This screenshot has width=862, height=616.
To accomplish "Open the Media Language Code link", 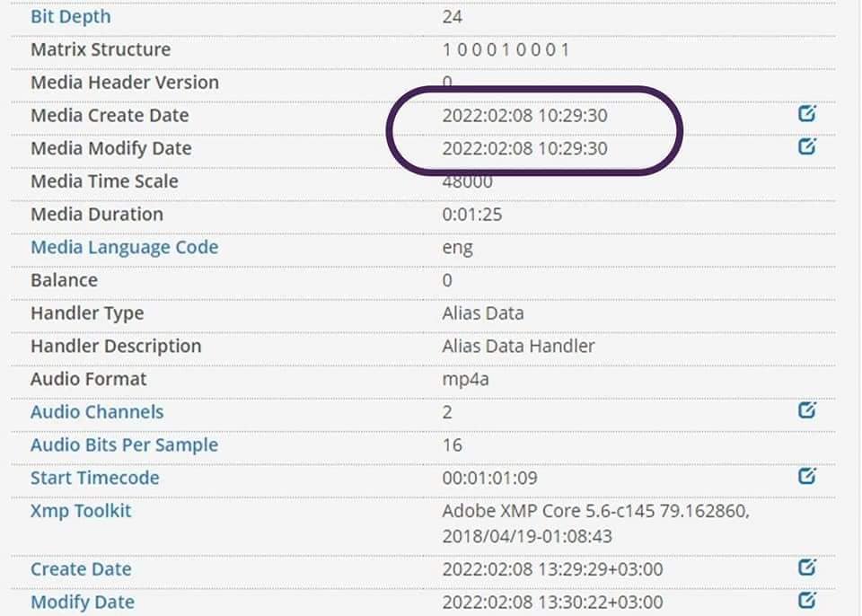I will (x=124, y=247).
